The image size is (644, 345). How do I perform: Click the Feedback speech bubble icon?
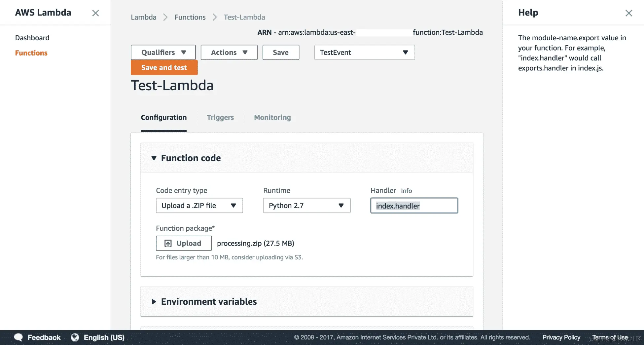pos(18,337)
